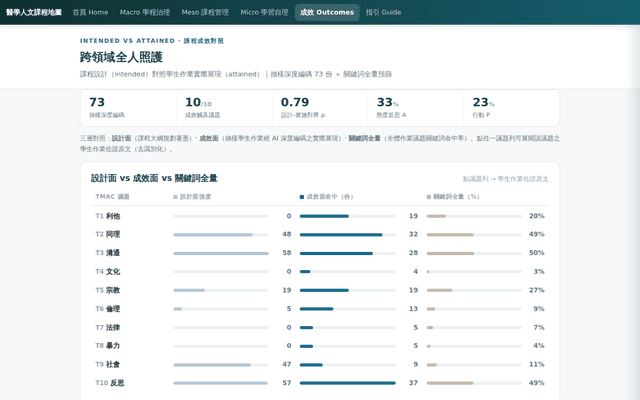The image size is (640, 400).
Task: Go to Macro 學程治理 page
Action: (x=145, y=12)
